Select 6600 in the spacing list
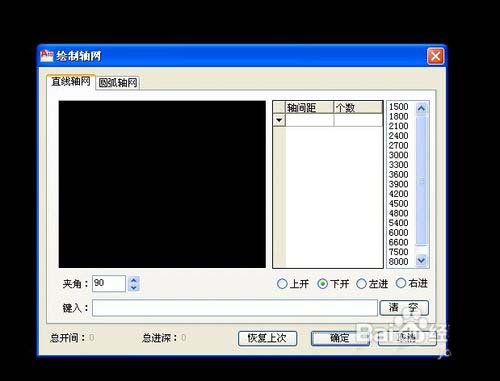This screenshot has height=381, width=500. click(x=399, y=242)
